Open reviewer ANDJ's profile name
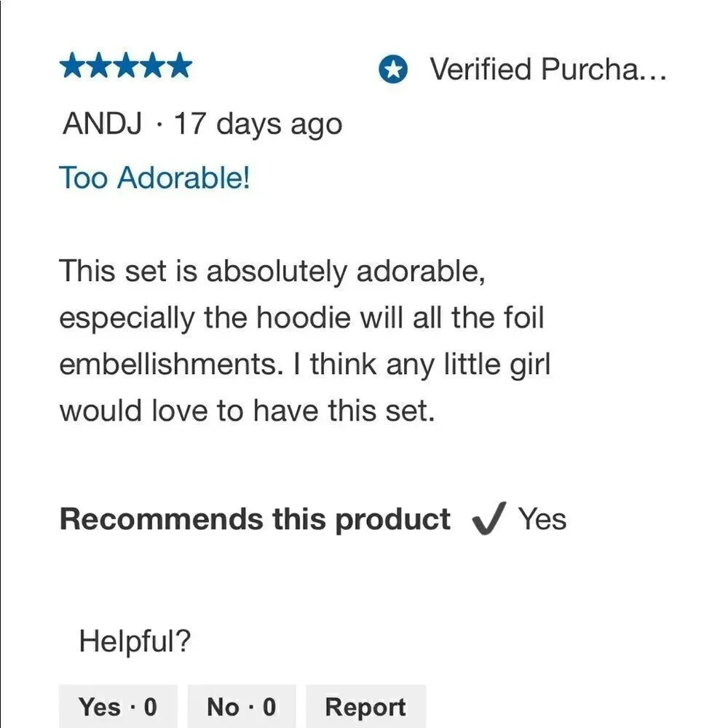The height and width of the screenshot is (728, 728). click(x=104, y=124)
